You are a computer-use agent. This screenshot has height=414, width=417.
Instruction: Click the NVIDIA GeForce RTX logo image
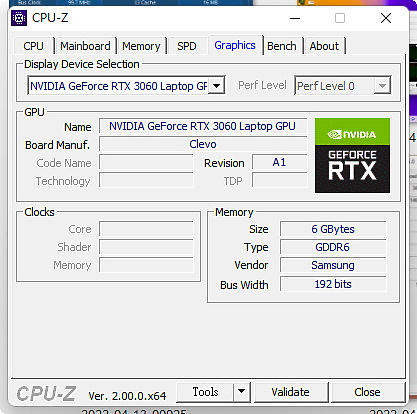coord(352,155)
